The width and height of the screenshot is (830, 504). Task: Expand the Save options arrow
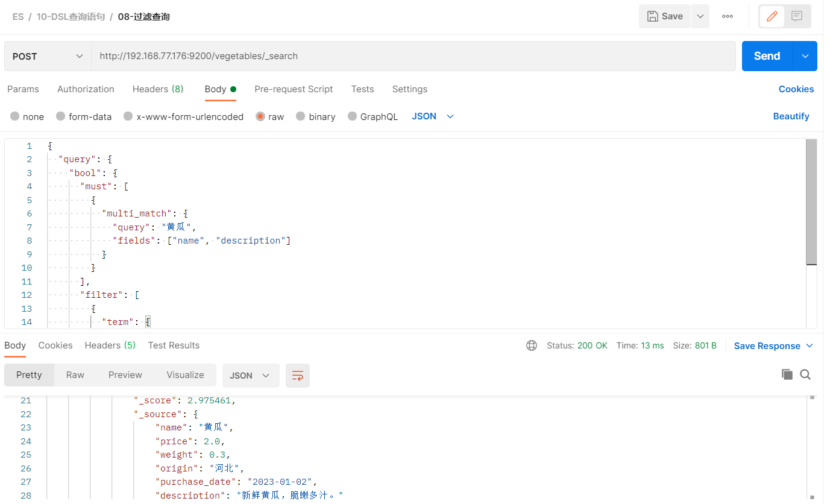700,16
